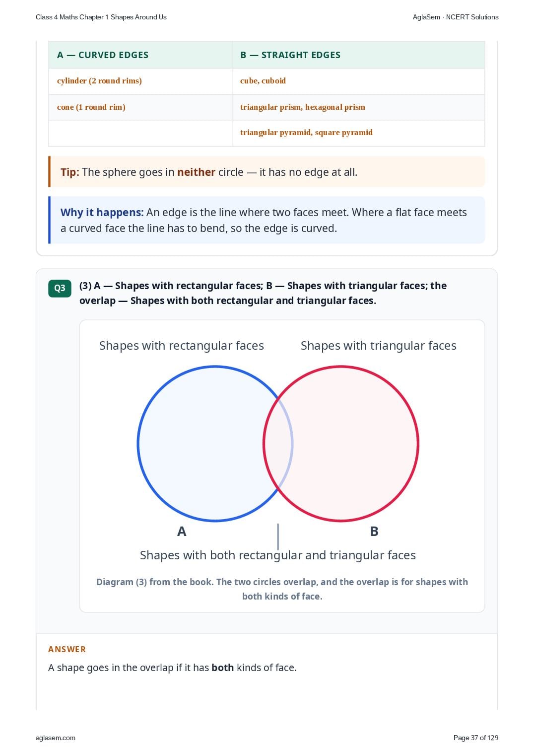Click the 'cone (1 round rim)' cell

140,107
